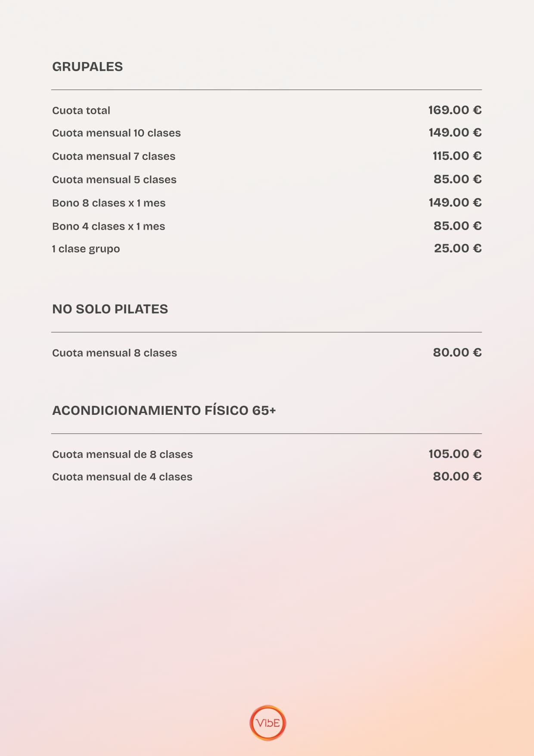Select Cuota mensual de 8 clases label
Screen dimensions: 534x756
(122, 454)
